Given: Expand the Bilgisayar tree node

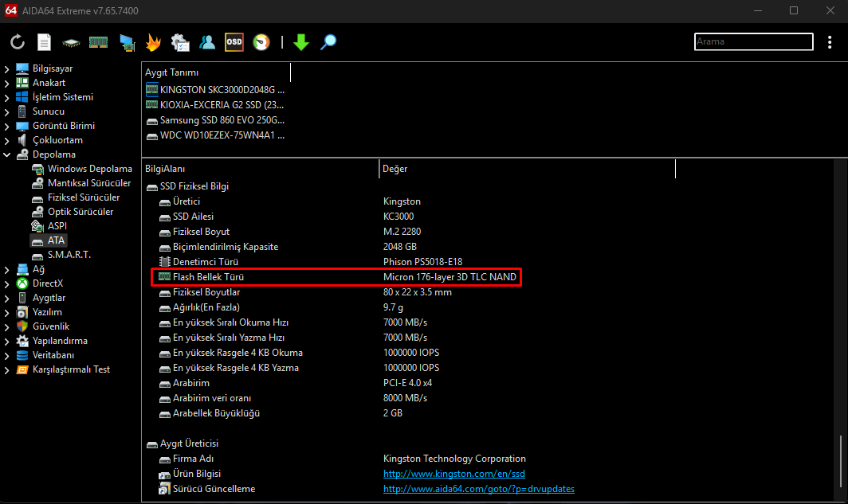Looking at the screenshot, I should pyautogui.click(x=7, y=68).
